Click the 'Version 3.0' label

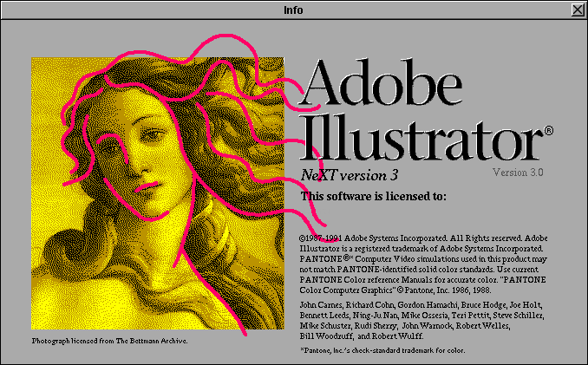(x=518, y=173)
